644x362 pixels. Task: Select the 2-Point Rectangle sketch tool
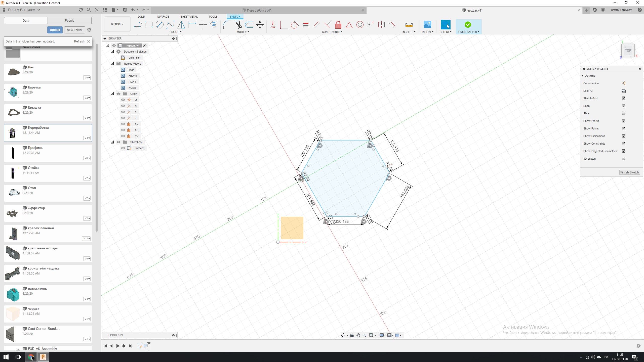point(149,25)
